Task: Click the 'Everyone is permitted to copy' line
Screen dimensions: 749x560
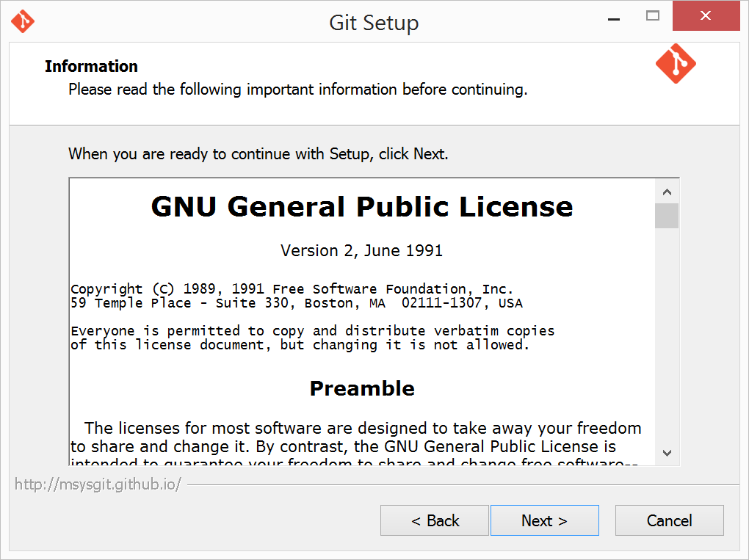Action: [312, 331]
